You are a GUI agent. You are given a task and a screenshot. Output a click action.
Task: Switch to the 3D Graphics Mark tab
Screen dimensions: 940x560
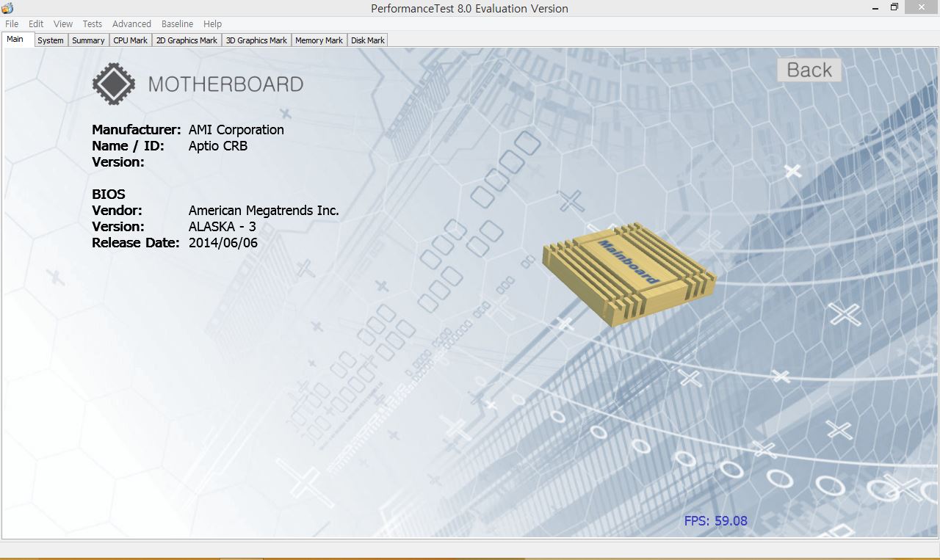click(x=256, y=40)
